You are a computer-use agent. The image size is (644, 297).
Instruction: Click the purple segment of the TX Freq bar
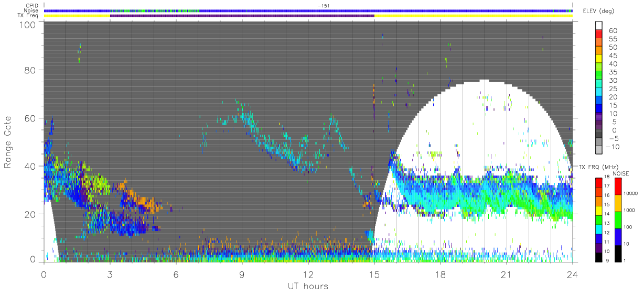pos(242,16)
